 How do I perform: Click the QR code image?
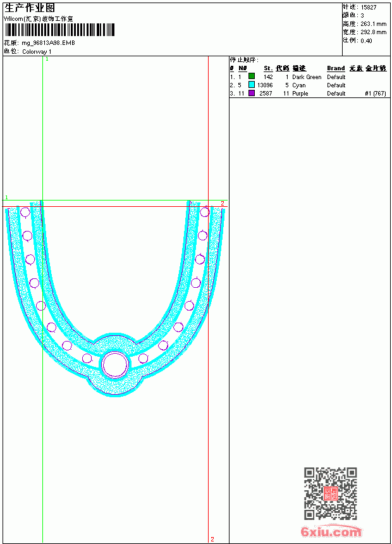coord(331,493)
